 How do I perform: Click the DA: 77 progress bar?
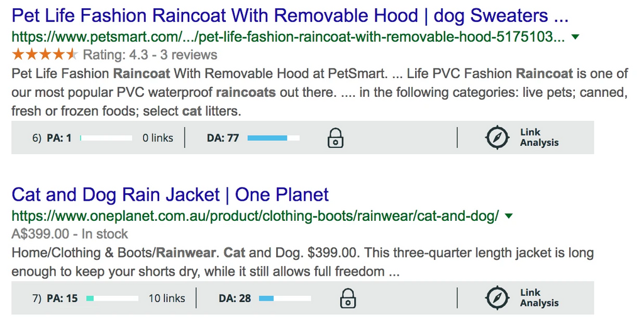(274, 138)
